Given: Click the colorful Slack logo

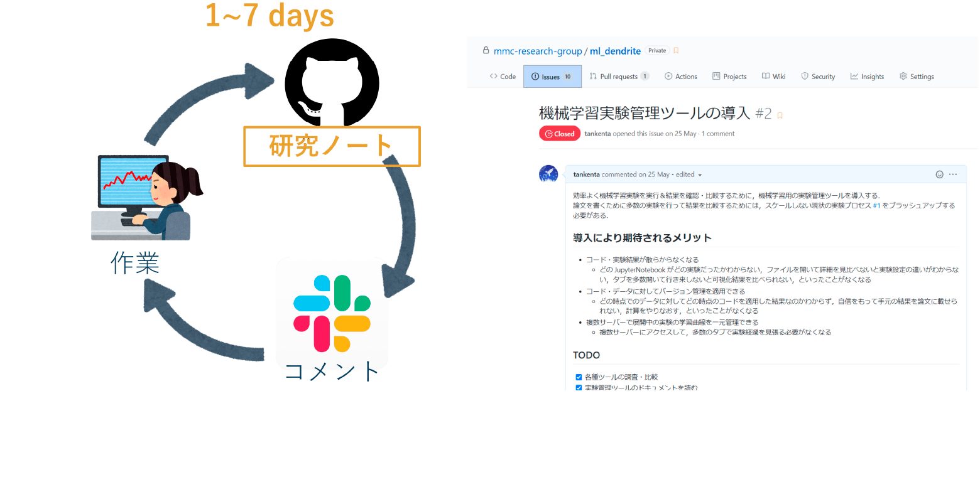Looking at the screenshot, I should click(x=332, y=313).
